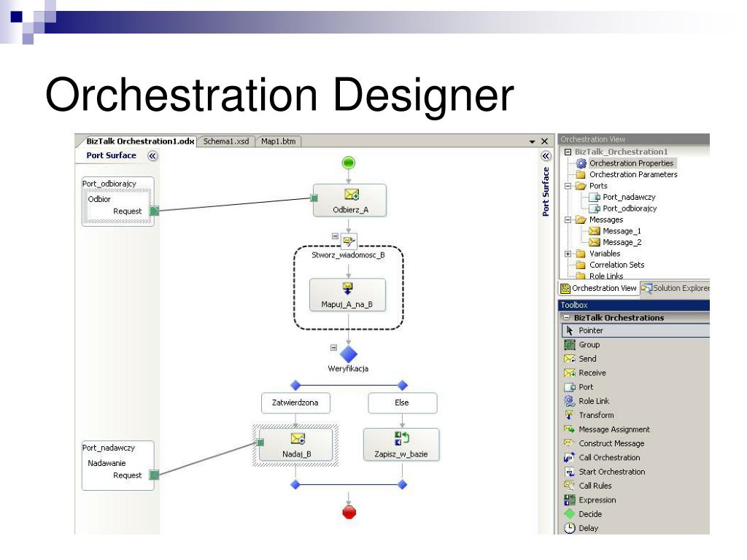Screen dimensions: 747x560
Task: Collapse the BizTalk_Orchestration1 tree root
Action: [568, 152]
